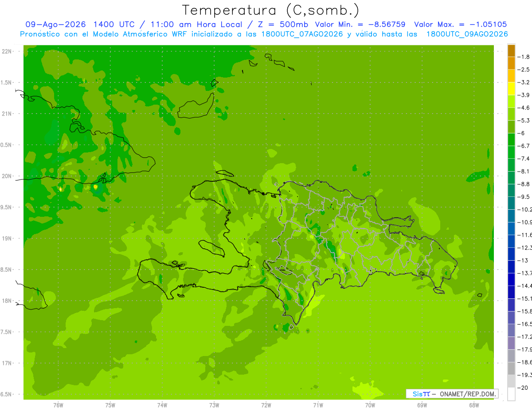Click the '68W' longitude label

(x=474, y=406)
